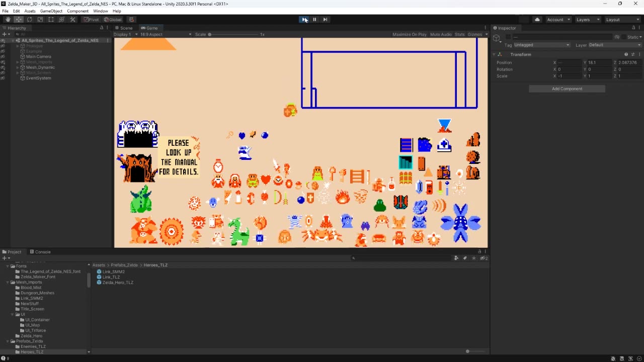Toggle visibility of Main Camera

coord(3,56)
